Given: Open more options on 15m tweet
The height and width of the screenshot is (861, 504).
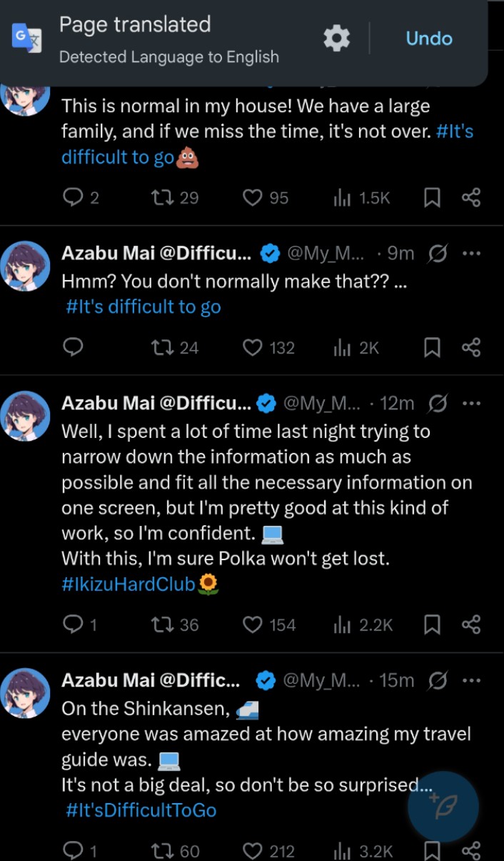Looking at the screenshot, I should tap(471, 680).
